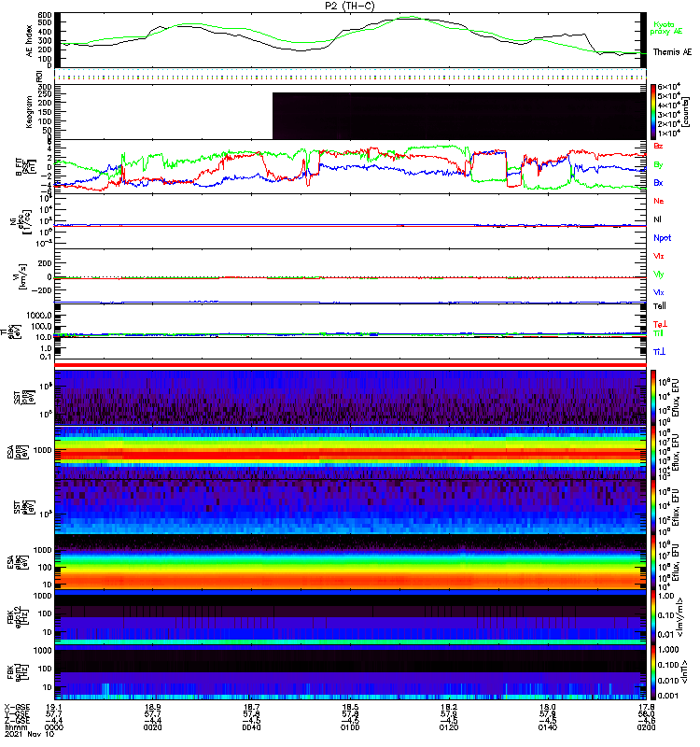Click the Keogram y-axis label
The width and height of the screenshot is (700, 747).
(30, 112)
